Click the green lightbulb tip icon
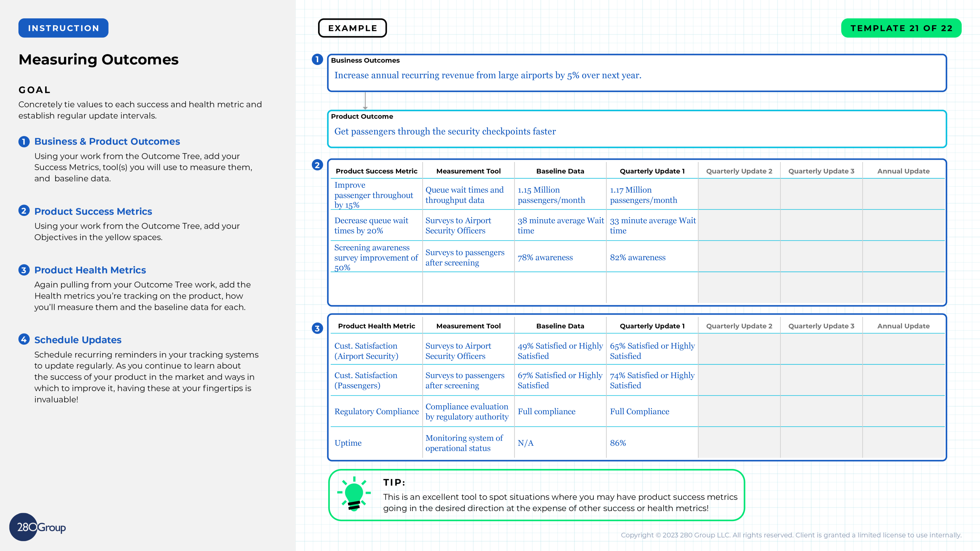This screenshot has height=551, width=980. click(354, 494)
